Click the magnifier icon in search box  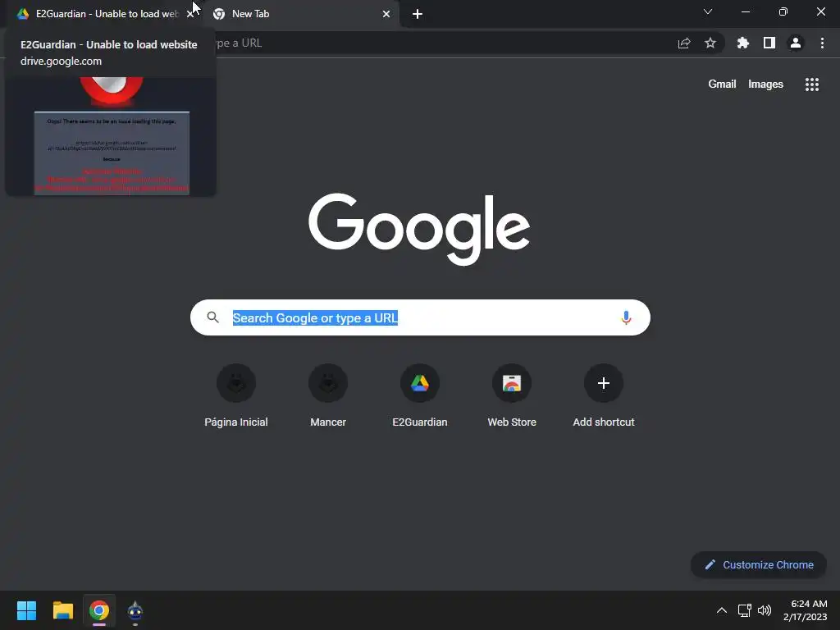[x=212, y=317]
